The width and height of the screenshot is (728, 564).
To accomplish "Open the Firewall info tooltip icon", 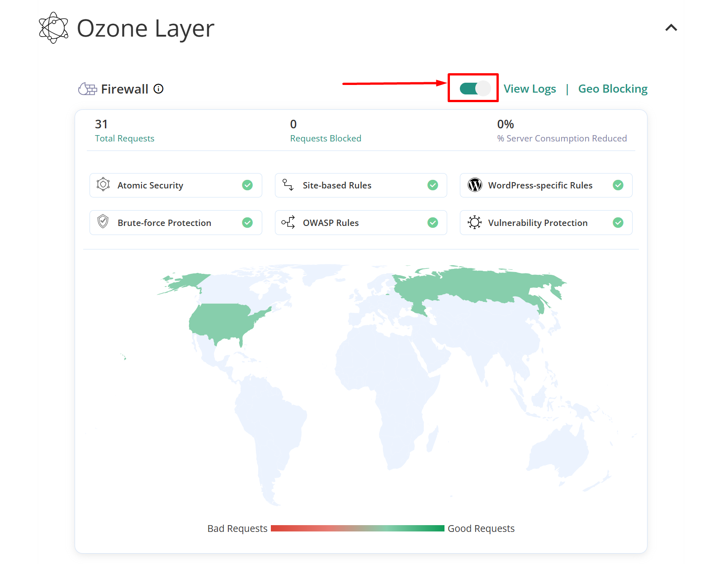I will [158, 89].
